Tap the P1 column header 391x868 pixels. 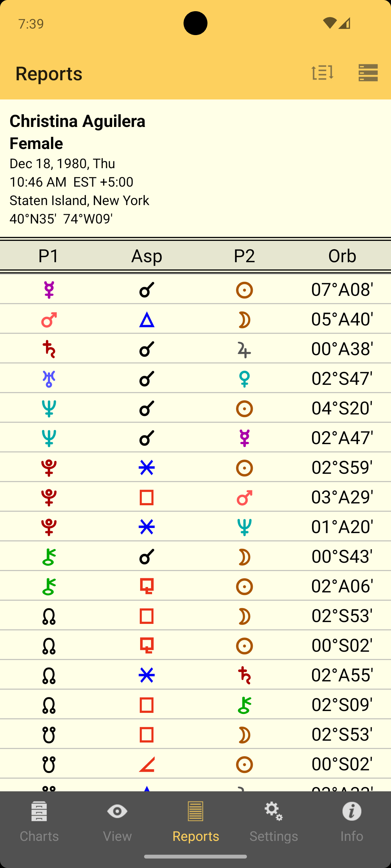click(49, 256)
